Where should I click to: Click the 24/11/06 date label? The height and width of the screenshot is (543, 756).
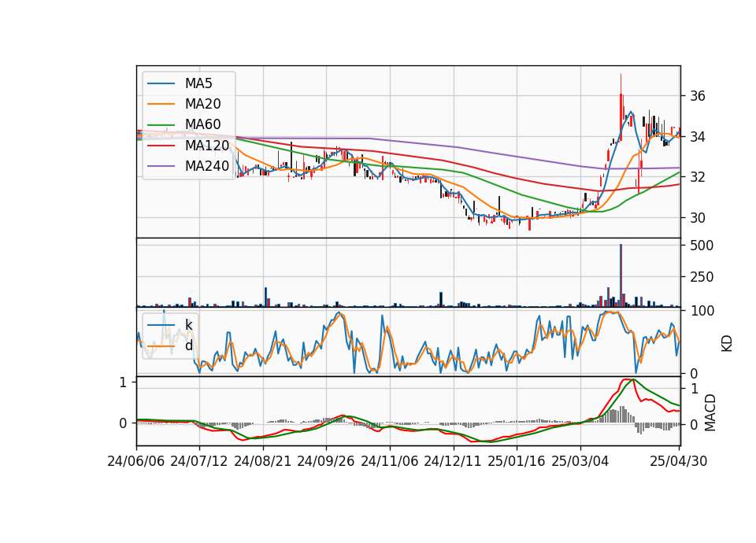click(x=390, y=461)
